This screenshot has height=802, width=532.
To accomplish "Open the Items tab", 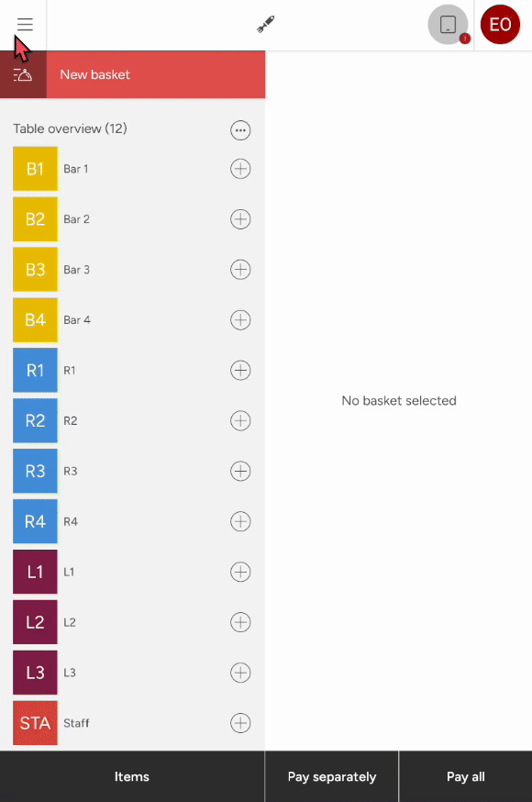I will (x=132, y=776).
